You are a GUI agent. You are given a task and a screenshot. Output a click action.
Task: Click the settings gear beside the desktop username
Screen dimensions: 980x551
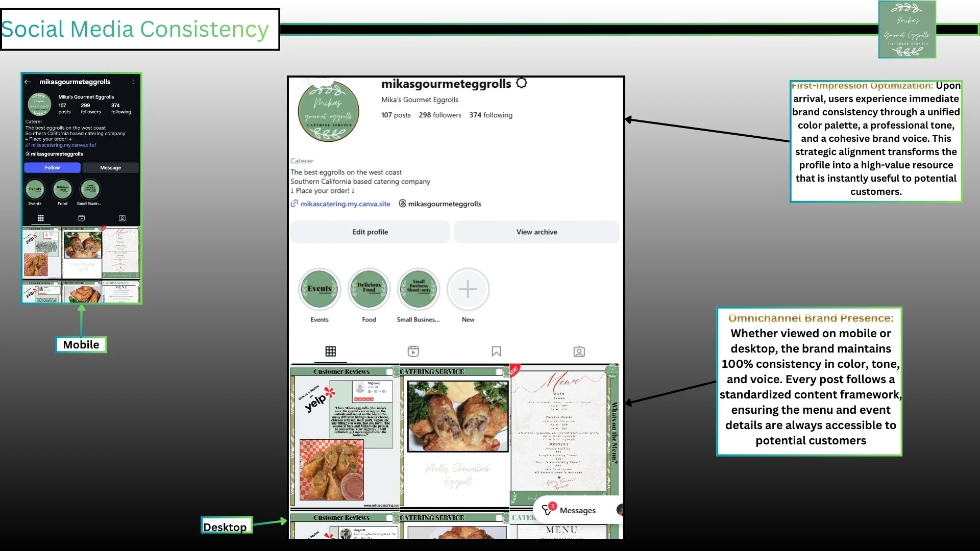[x=521, y=83]
